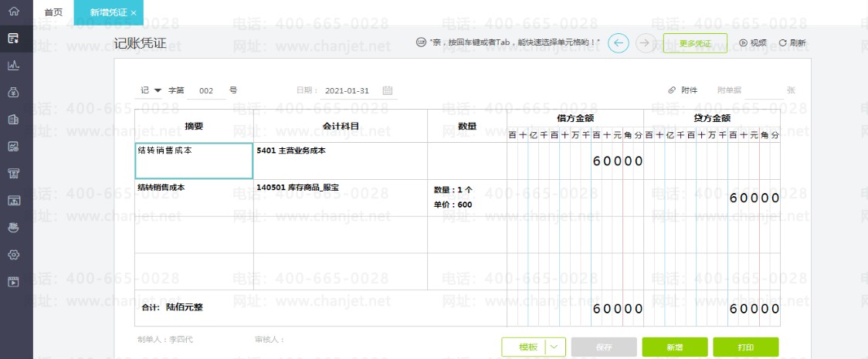Go to next voucher arrow
868x359 pixels.
tap(646, 42)
